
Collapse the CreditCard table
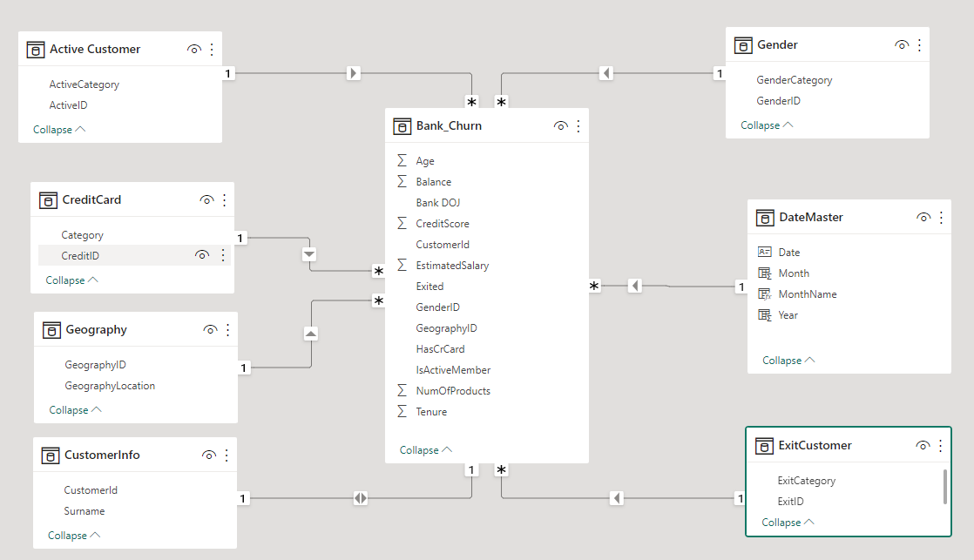click(x=72, y=280)
